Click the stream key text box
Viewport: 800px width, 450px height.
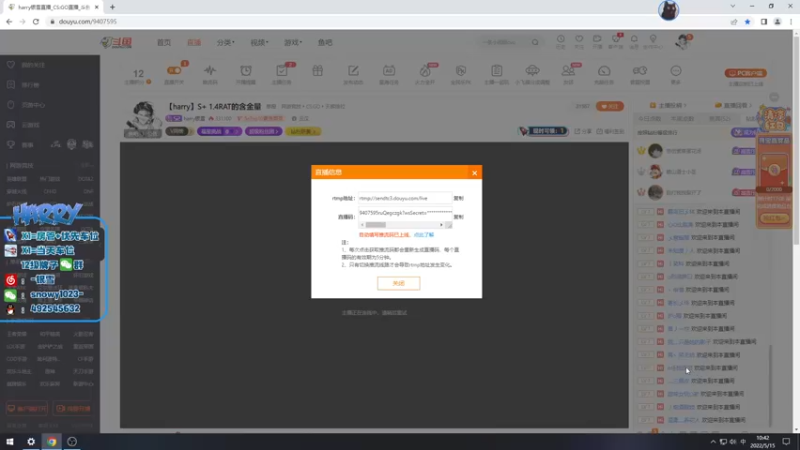click(405, 215)
